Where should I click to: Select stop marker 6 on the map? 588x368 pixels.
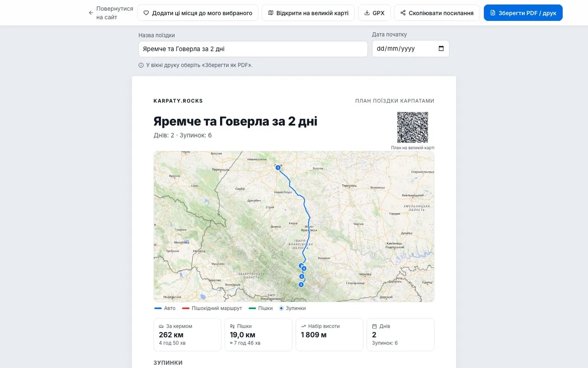coord(302,276)
